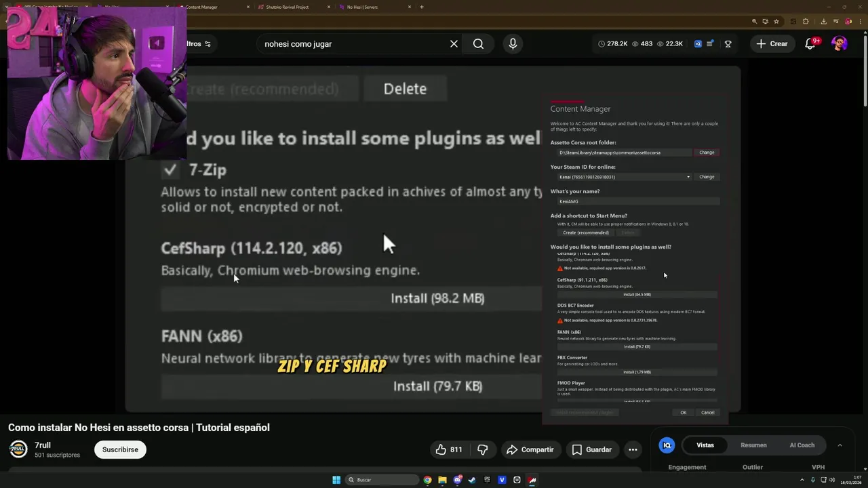Click the vidIQ logo in stats panel

667,445
